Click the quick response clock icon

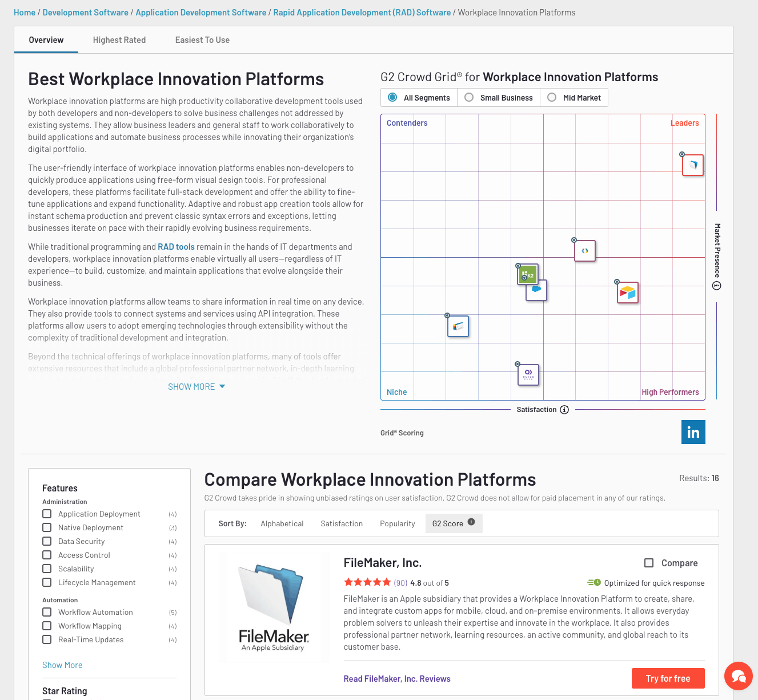(x=594, y=583)
